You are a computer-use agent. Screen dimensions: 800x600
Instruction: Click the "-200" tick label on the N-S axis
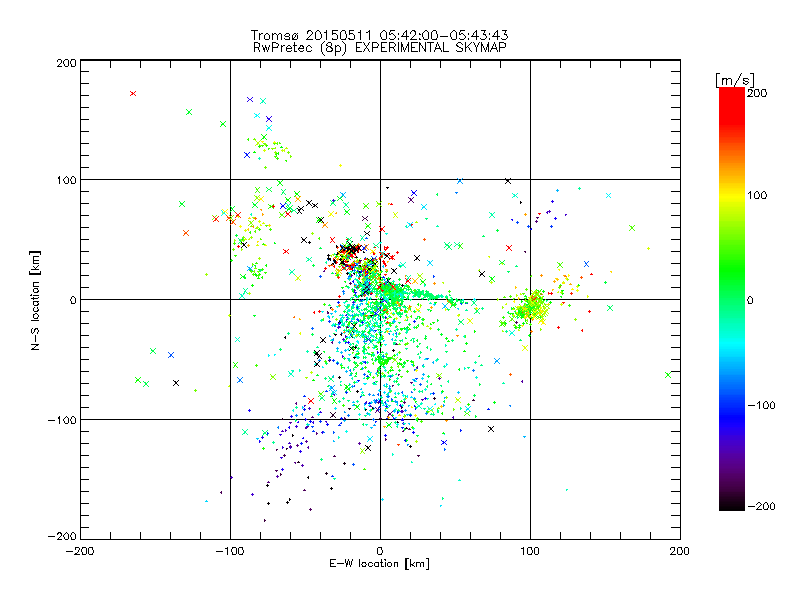click(x=62, y=536)
